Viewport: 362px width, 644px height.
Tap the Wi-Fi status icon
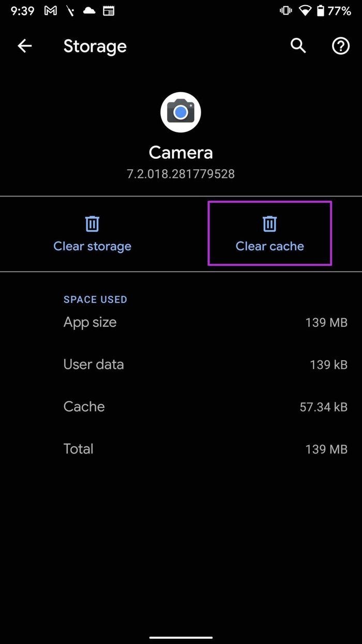click(305, 11)
